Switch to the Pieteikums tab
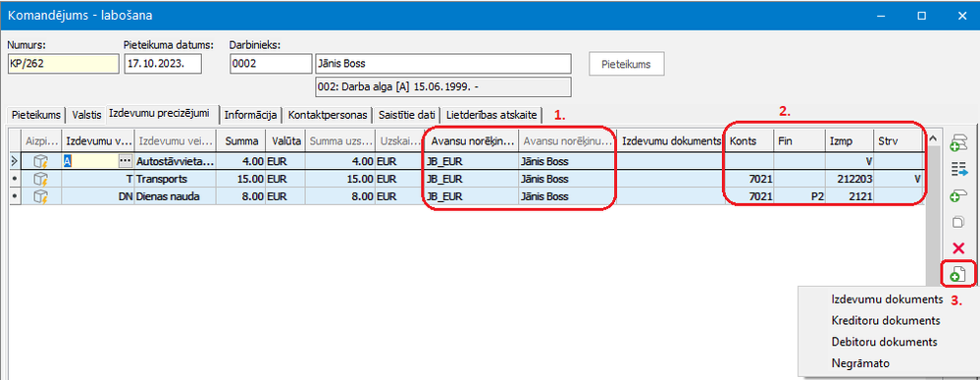This screenshot has height=380, width=980. coord(35,115)
